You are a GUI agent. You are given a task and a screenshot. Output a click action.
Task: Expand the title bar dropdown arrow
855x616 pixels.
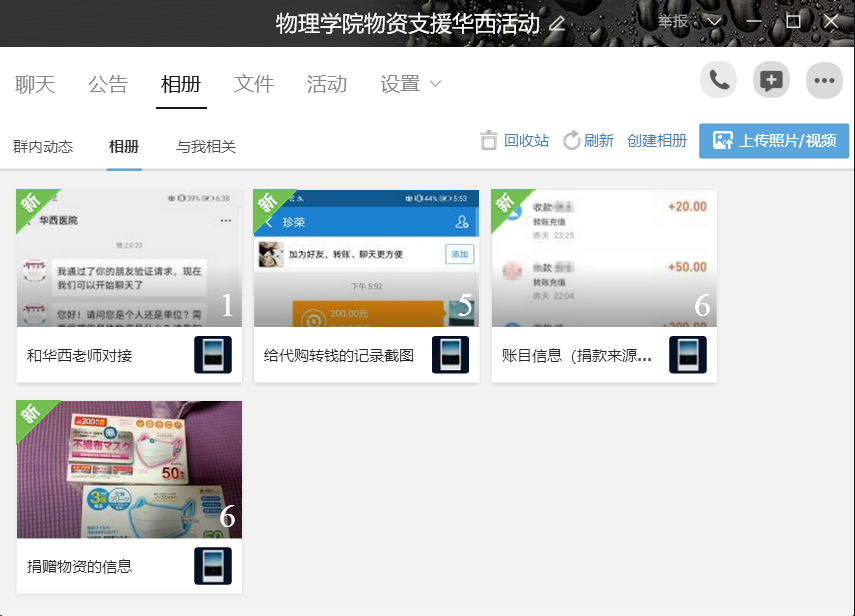pos(713,22)
